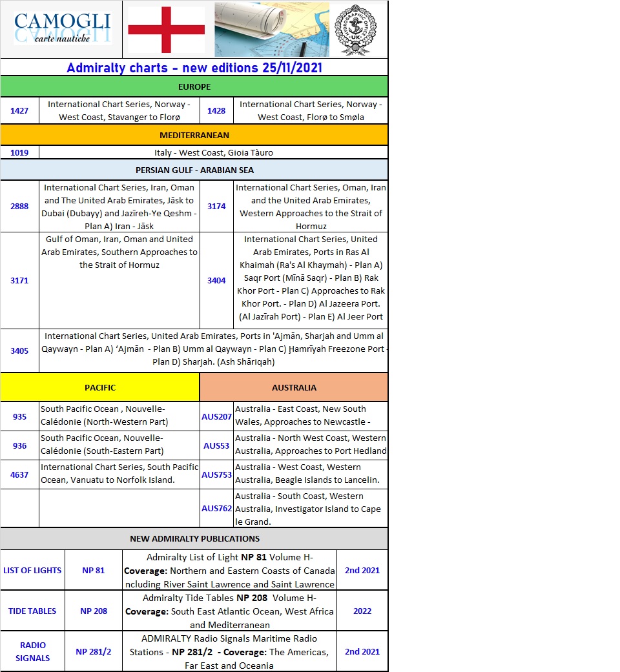Image resolution: width=620 pixels, height=672 pixels.
Task: Open chart AUS53
Action: (216, 445)
